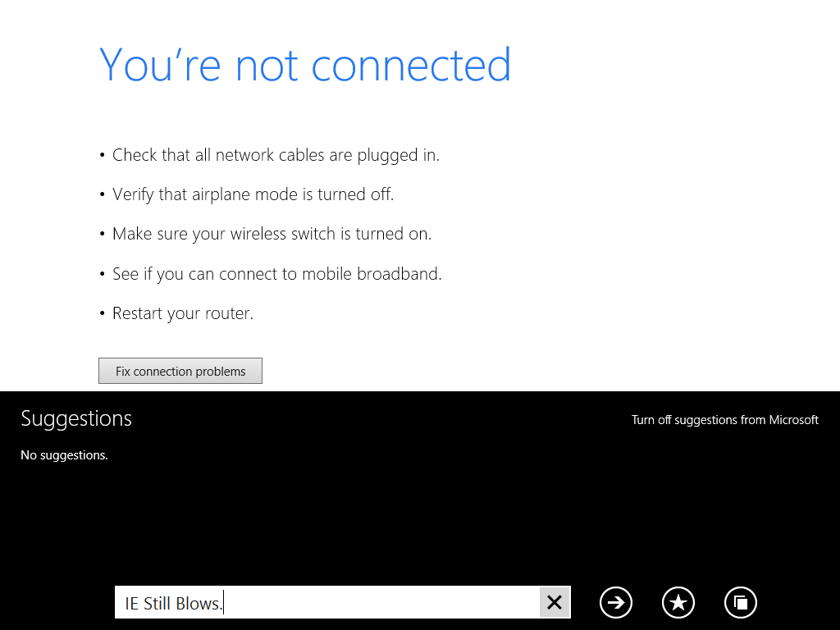Click the Go arrow button
The image size is (840, 630).
615,602
